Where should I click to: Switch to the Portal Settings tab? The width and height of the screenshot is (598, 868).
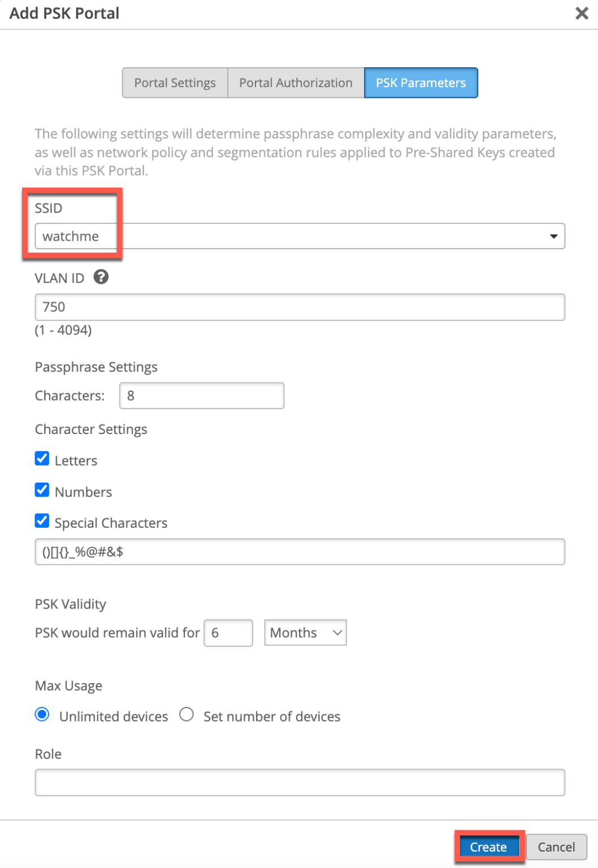[x=174, y=83]
